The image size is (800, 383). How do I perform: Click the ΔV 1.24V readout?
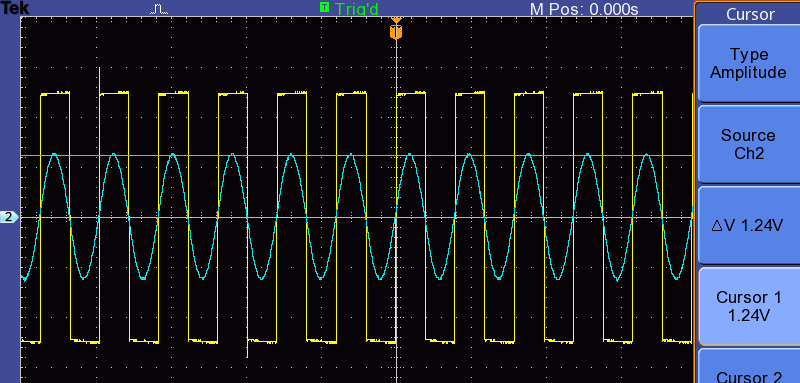click(x=747, y=225)
